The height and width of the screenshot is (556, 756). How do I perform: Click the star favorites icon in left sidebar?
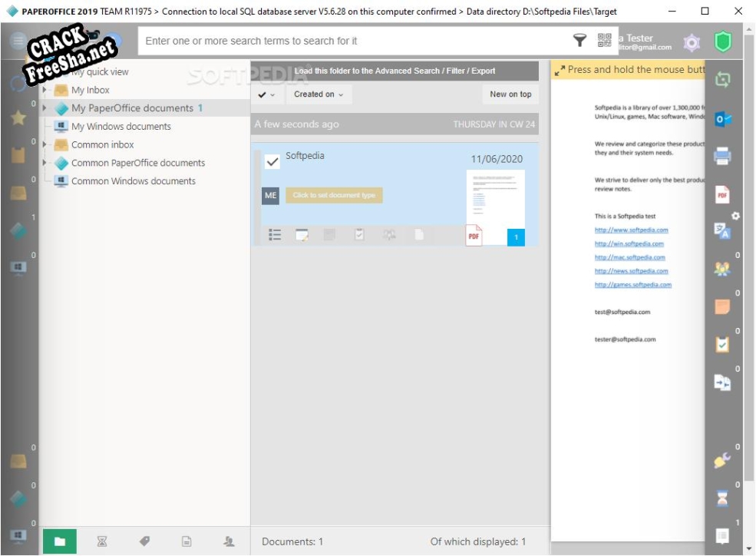tap(18, 118)
